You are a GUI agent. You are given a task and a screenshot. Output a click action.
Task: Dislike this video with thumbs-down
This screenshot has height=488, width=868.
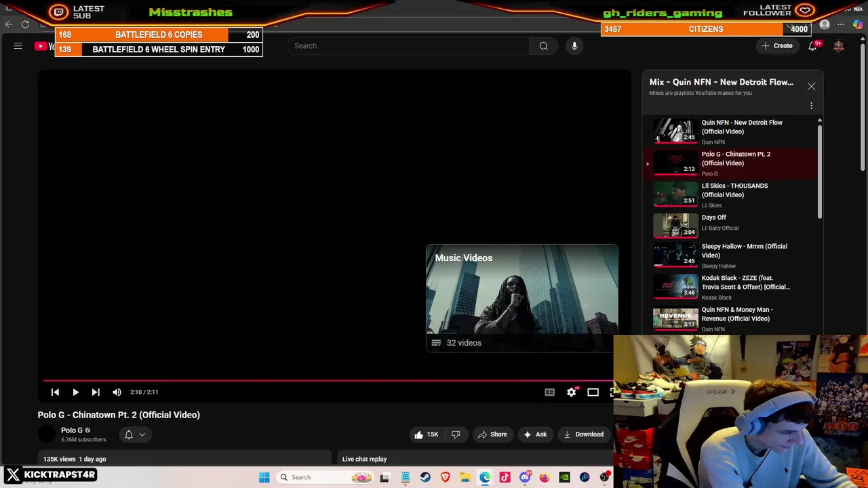click(456, 434)
